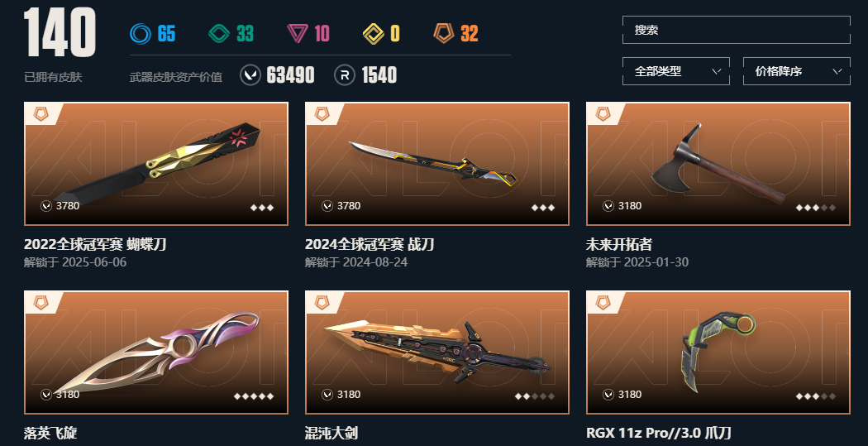Open the 2024全球冠军赛 战刀 skin card
Viewport: 868px width, 446px height.
437,164
